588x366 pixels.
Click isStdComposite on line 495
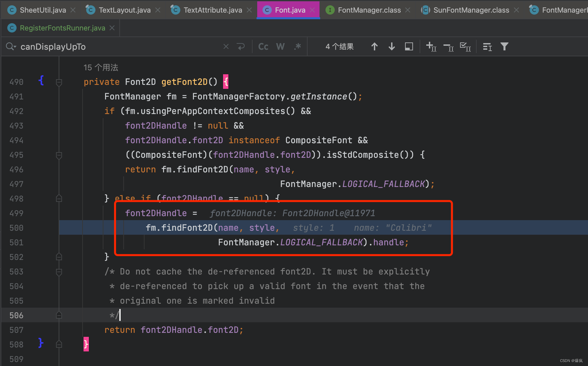tap(363, 155)
